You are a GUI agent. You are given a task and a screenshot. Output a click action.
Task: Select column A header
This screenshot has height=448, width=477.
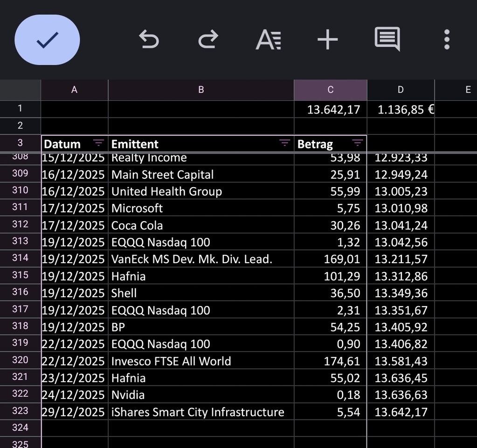pyautogui.click(x=74, y=90)
